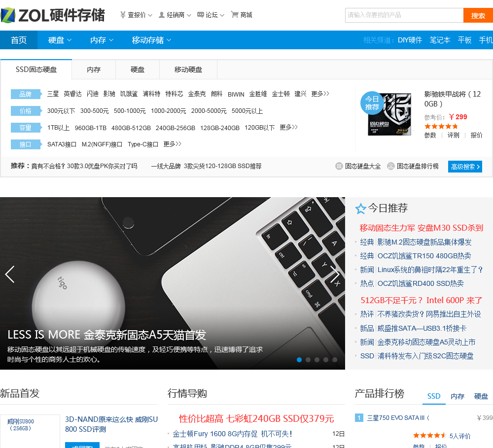This screenshot has height=448, width=493.
Task: Select the second carousel dot
Action: 308,360
